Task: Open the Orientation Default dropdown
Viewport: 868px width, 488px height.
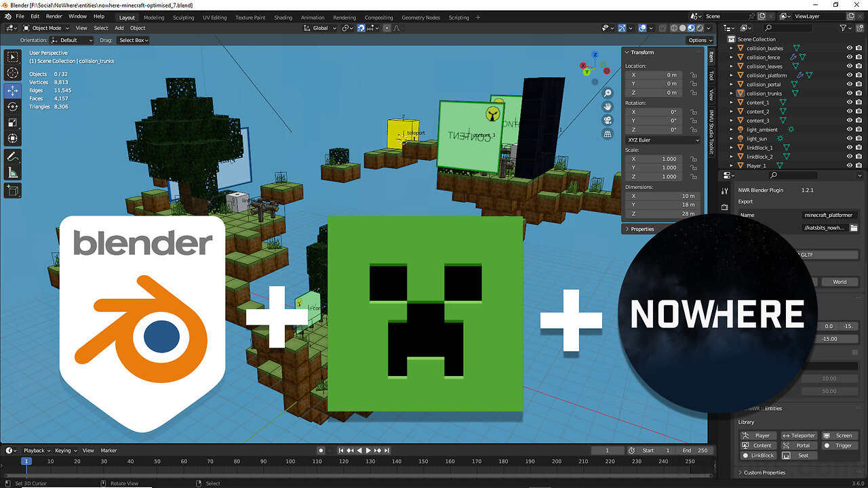Action: click(73, 40)
